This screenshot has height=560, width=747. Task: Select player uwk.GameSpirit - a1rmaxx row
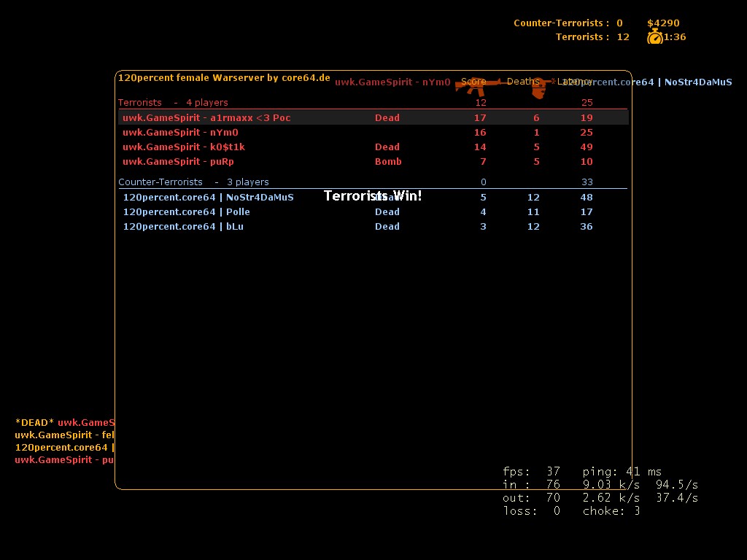click(x=206, y=118)
